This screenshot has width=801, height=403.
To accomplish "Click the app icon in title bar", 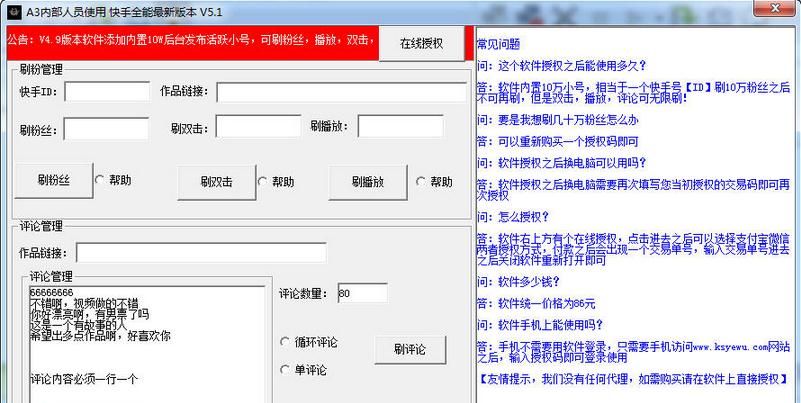I will click(x=14, y=12).
